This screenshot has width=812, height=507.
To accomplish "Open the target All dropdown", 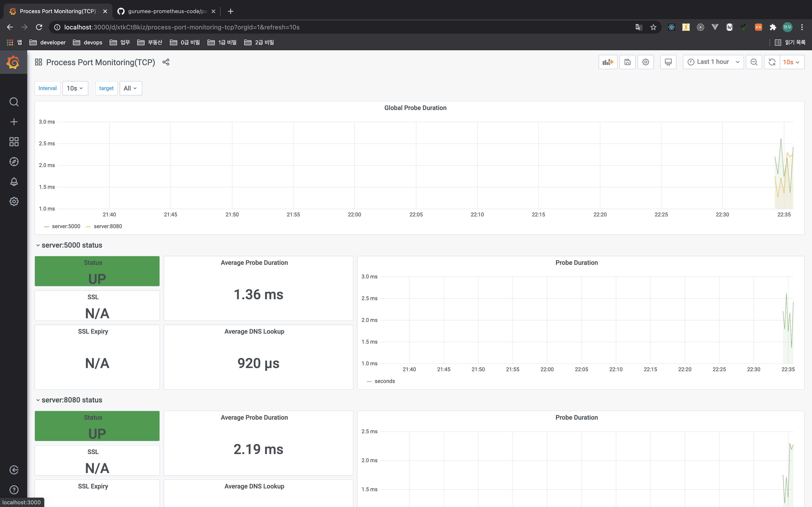I will tap(130, 88).
